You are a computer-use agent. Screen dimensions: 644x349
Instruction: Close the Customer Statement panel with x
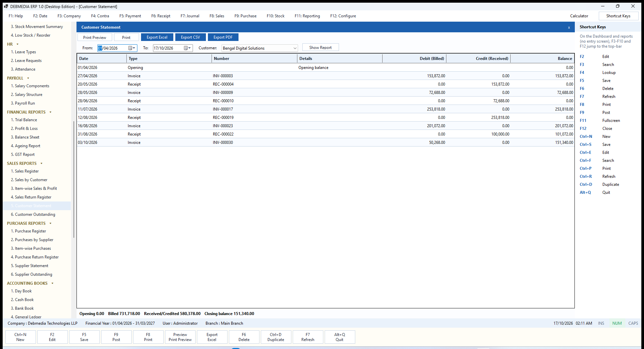tap(569, 27)
